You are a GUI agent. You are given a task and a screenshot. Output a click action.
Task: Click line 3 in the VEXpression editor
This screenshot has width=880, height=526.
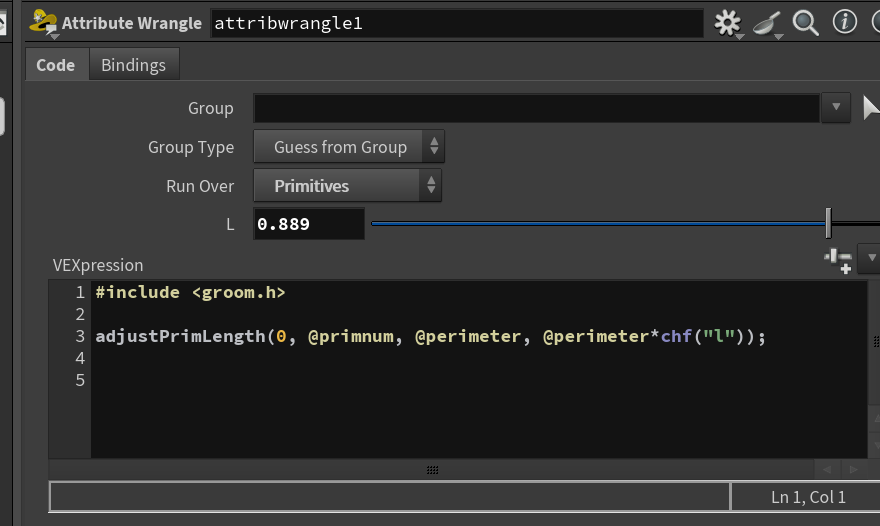pyautogui.click(x=430, y=336)
